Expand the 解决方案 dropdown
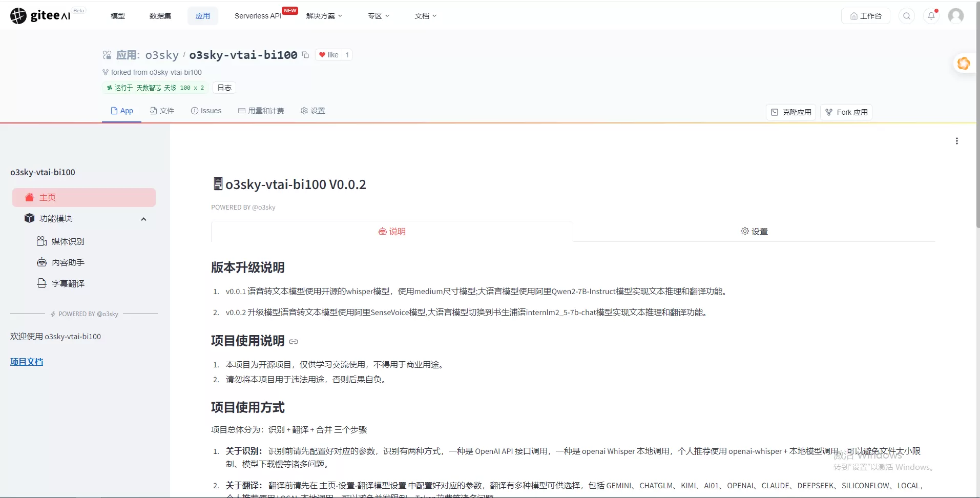 pyautogui.click(x=324, y=16)
